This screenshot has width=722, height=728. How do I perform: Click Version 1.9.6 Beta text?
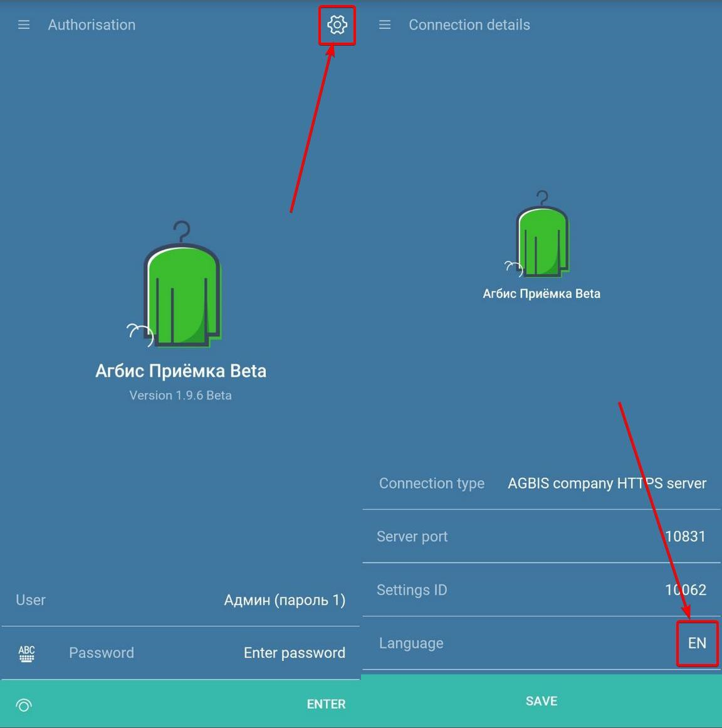[180, 395]
